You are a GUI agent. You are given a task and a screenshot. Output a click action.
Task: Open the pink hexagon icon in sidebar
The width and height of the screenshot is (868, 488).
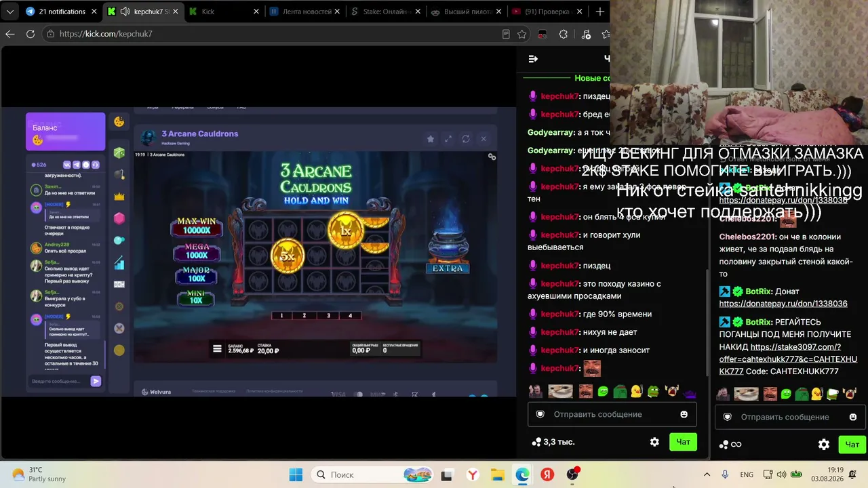[x=119, y=218]
